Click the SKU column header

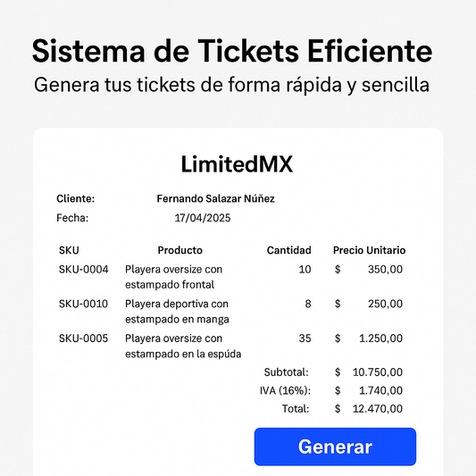(69, 250)
